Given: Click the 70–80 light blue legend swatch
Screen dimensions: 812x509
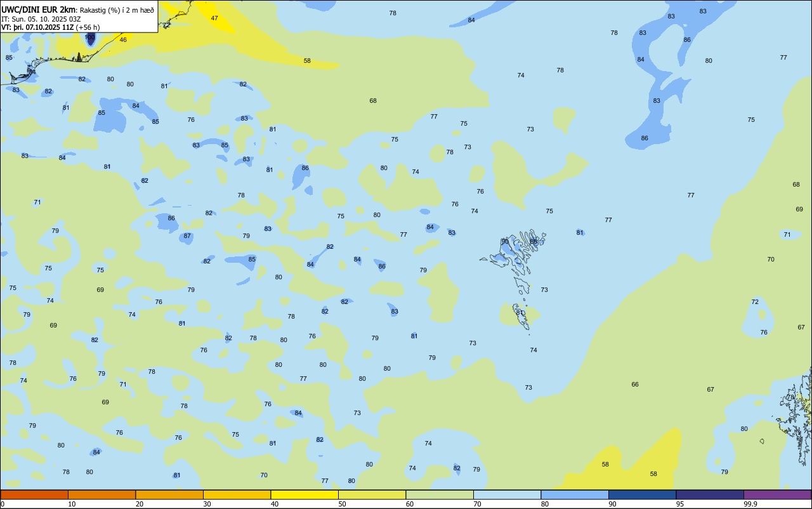Looking at the screenshot, I should [507, 494].
